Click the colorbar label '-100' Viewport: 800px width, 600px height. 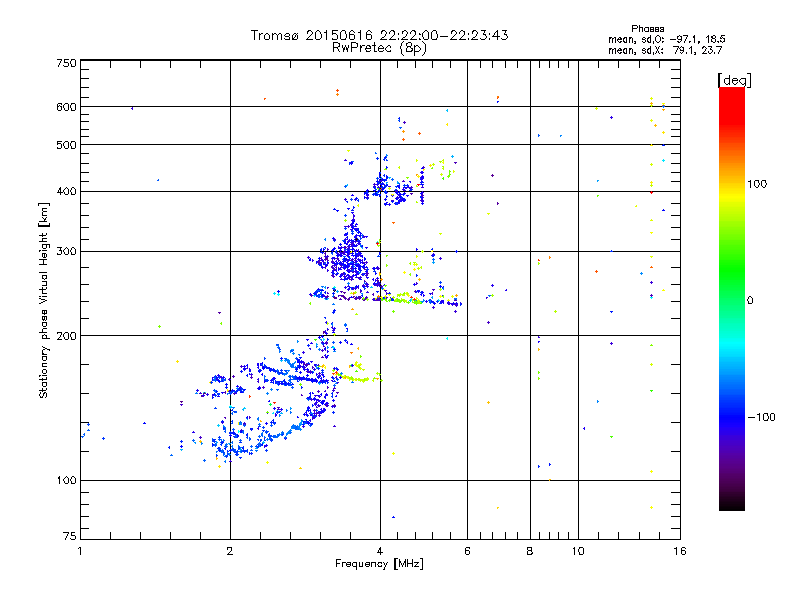point(762,417)
